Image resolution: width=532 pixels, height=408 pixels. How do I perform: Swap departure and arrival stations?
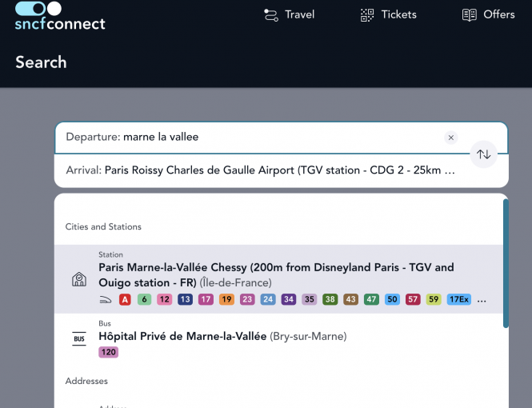click(483, 154)
